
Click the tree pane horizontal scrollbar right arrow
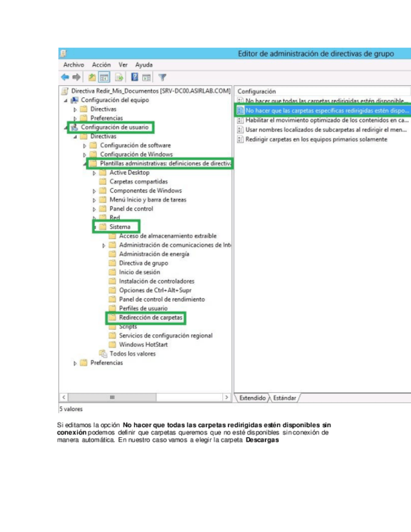coord(227,397)
